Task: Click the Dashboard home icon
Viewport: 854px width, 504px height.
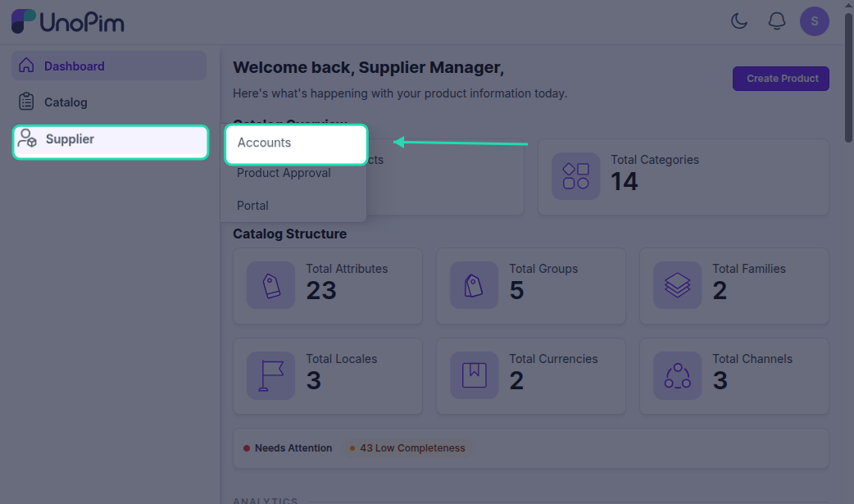Action: (26, 66)
